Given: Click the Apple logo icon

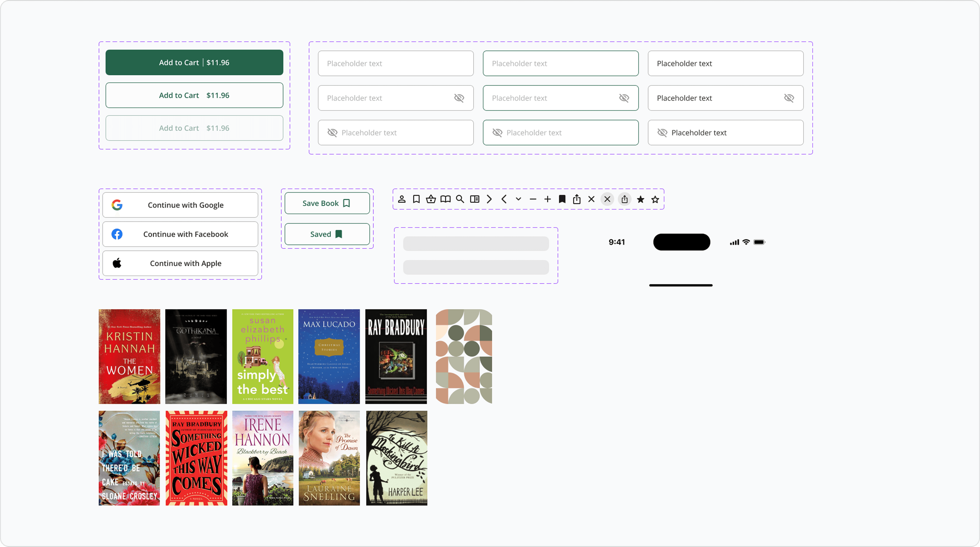Looking at the screenshot, I should tap(117, 263).
